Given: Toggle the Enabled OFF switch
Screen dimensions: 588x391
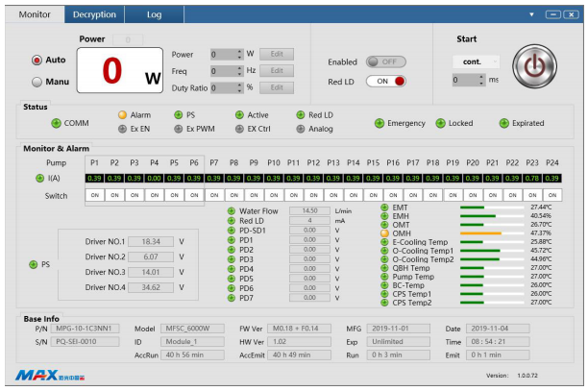Looking at the screenshot, I should pyautogui.click(x=386, y=61).
